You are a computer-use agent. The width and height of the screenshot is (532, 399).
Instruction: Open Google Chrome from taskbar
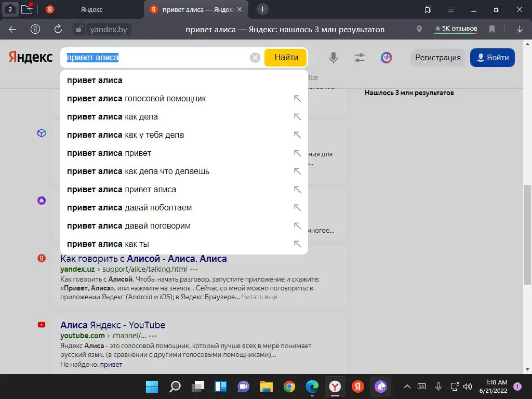pos(289,387)
